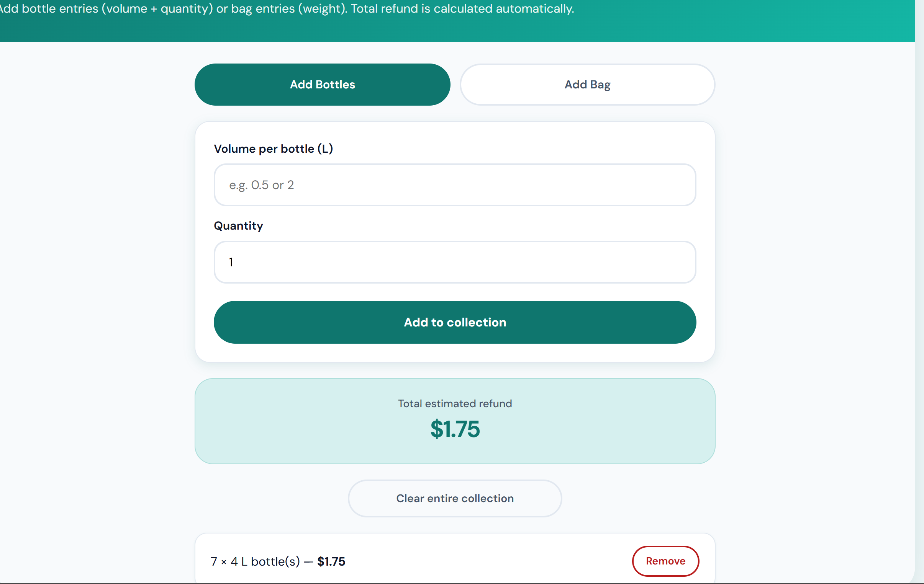Click the Quantity label text
Image resolution: width=924 pixels, height=584 pixels.
pos(238,226)
